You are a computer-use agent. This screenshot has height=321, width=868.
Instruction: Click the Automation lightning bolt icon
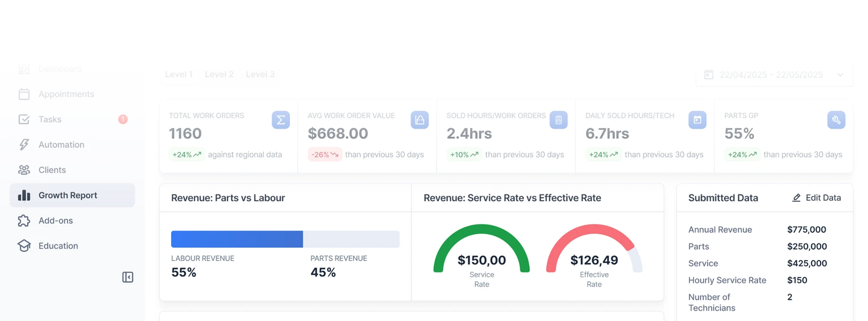tap(24, 144)
